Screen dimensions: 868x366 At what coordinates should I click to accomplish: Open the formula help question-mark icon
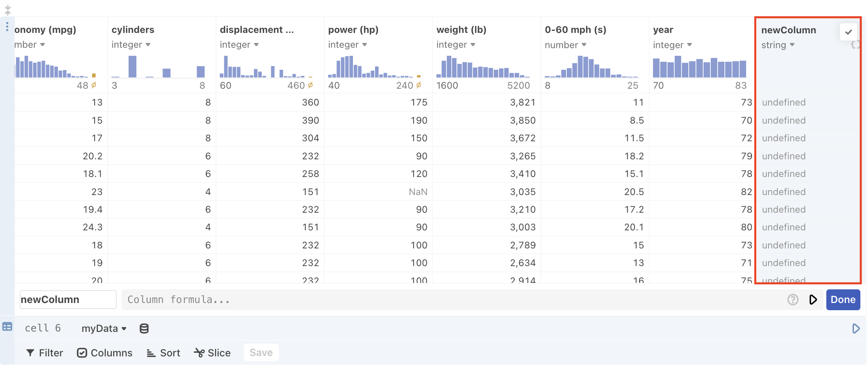[793, 300]
